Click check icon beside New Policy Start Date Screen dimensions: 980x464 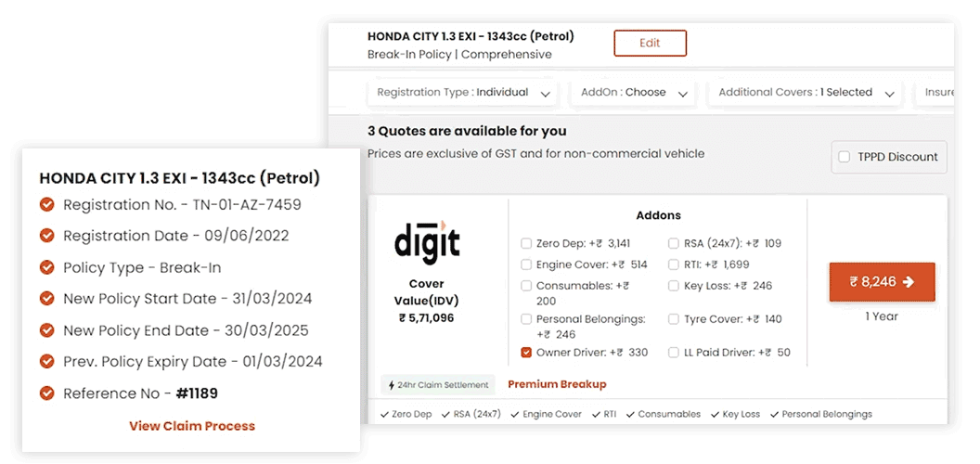(47, 299)
